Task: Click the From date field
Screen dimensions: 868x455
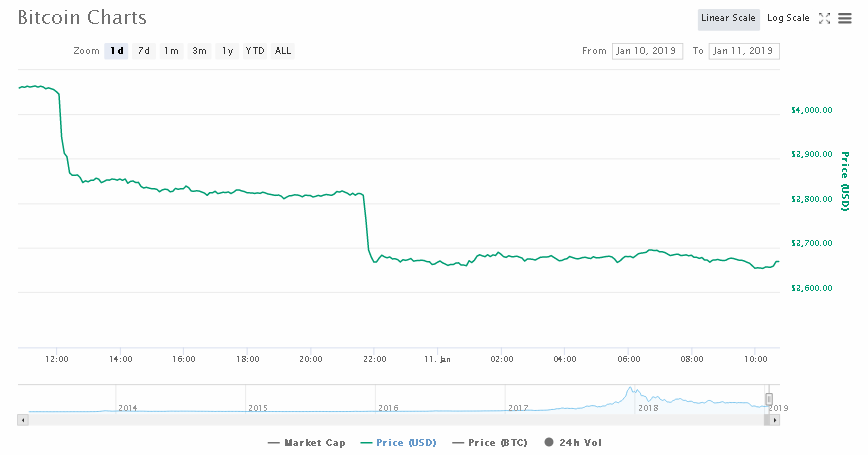Action: click(x=645, y=51)
